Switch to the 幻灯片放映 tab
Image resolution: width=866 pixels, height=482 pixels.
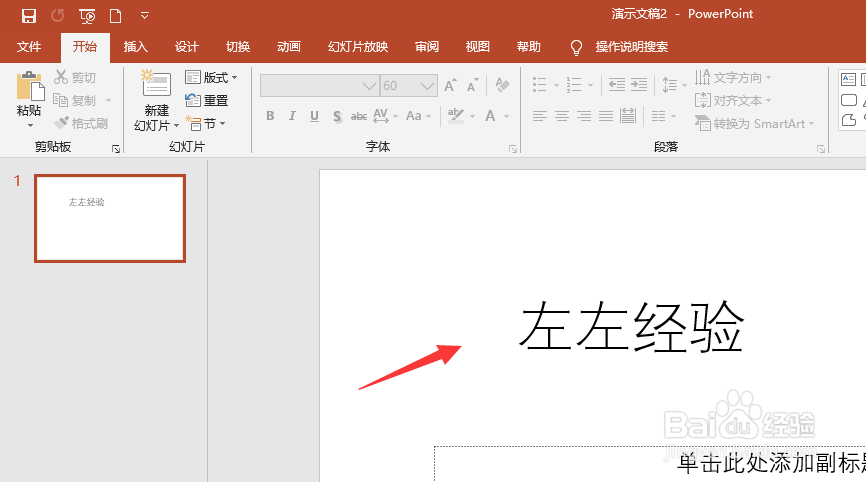coord(358,47)
